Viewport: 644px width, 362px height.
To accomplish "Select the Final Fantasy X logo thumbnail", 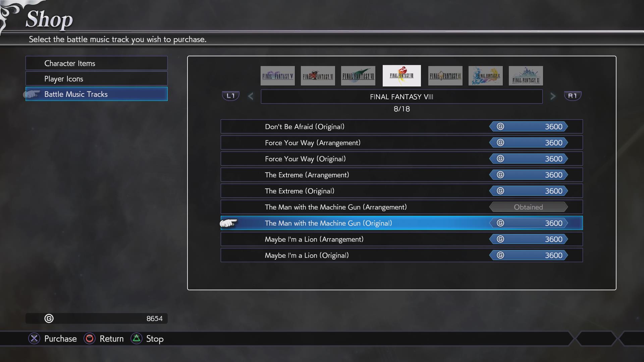I will (x=485, y=76).
